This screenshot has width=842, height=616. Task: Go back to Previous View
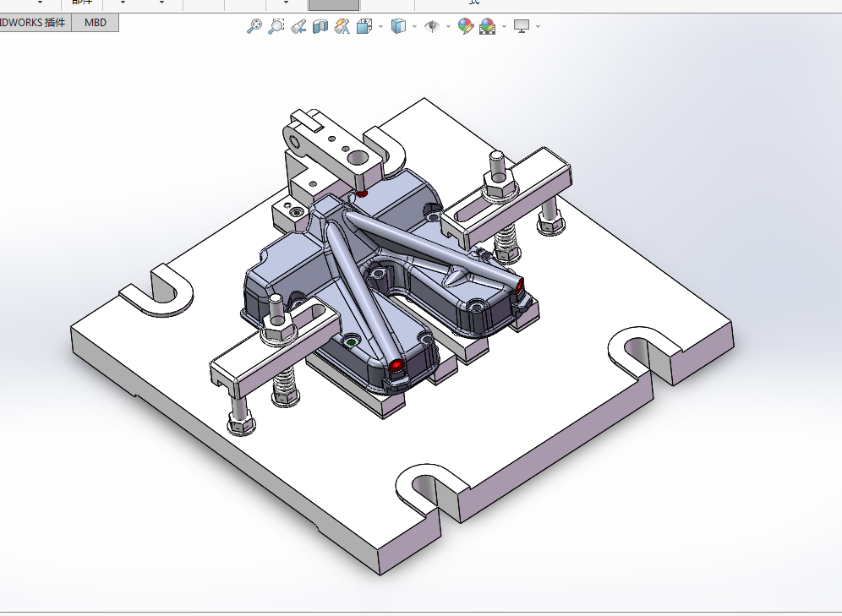pos(298,25)
